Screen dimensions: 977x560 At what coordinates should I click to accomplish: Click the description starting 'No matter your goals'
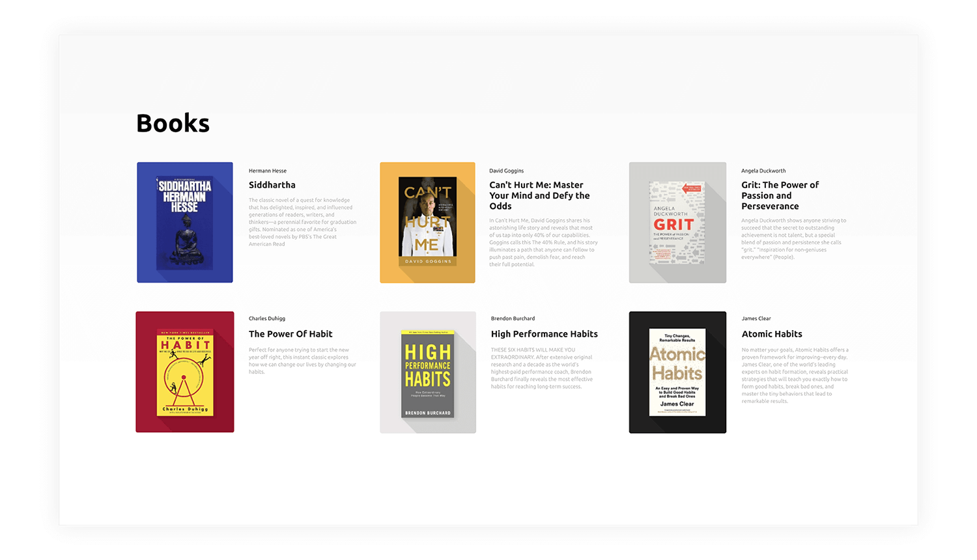click(x=795, y=375)
